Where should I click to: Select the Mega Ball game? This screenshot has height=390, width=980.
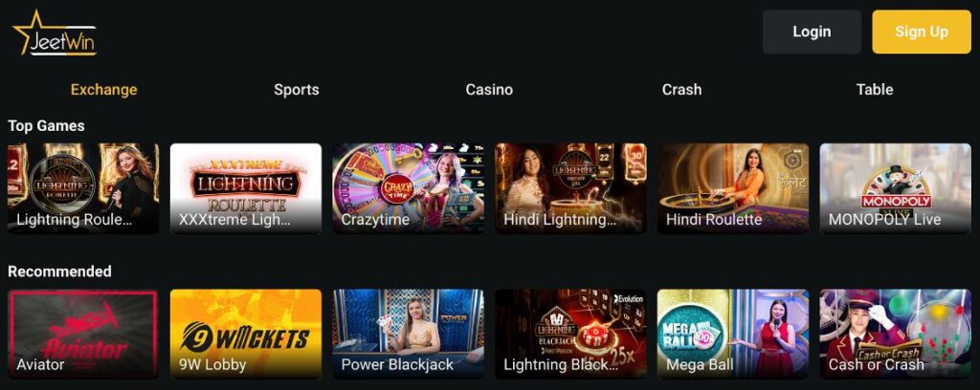pyautogui.click(x=733, y=334)
